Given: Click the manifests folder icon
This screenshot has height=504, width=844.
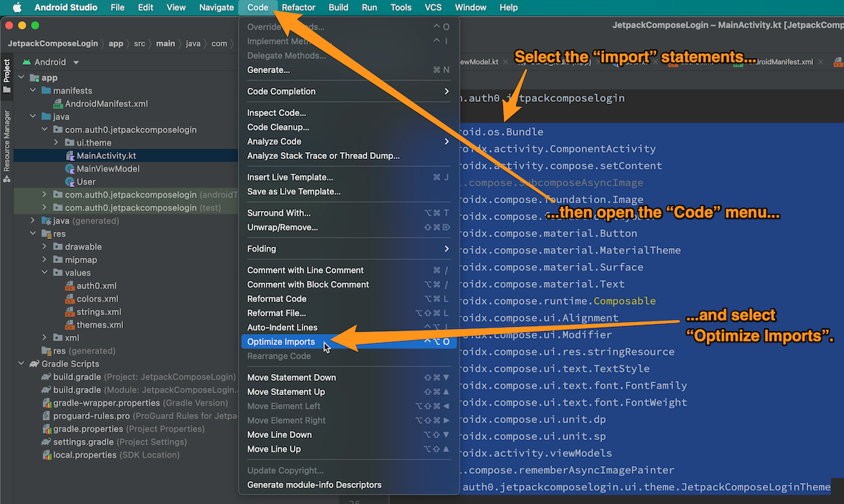Looking at the screenshot, I should (46, 91).
